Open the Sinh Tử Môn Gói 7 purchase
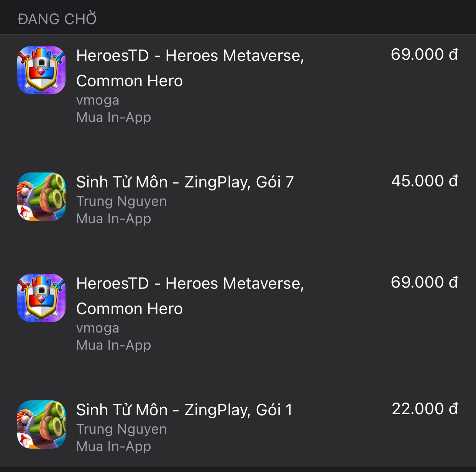Image resolution: width=476 pixels, height=472 pixels. pos(185,182)
